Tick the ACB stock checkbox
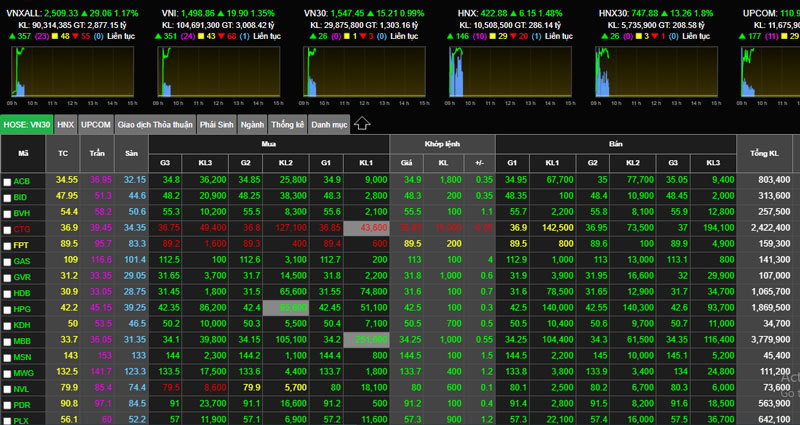 [8, 181]
